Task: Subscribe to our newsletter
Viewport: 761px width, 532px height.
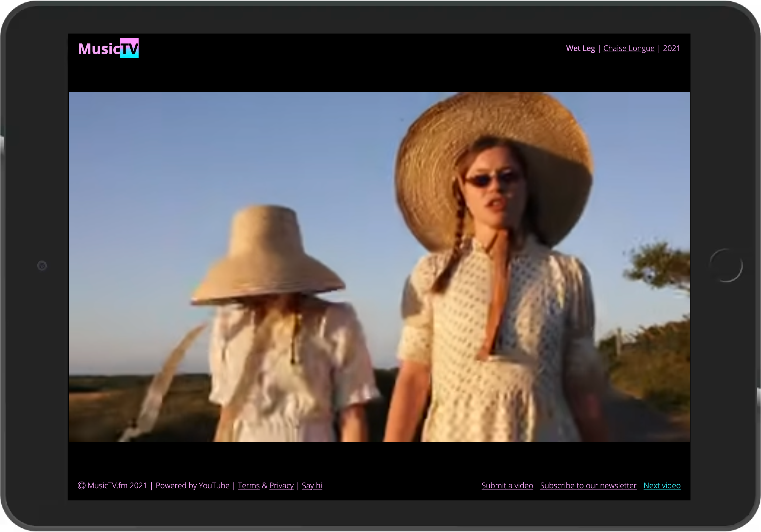Action: click(x=588, y=485)
